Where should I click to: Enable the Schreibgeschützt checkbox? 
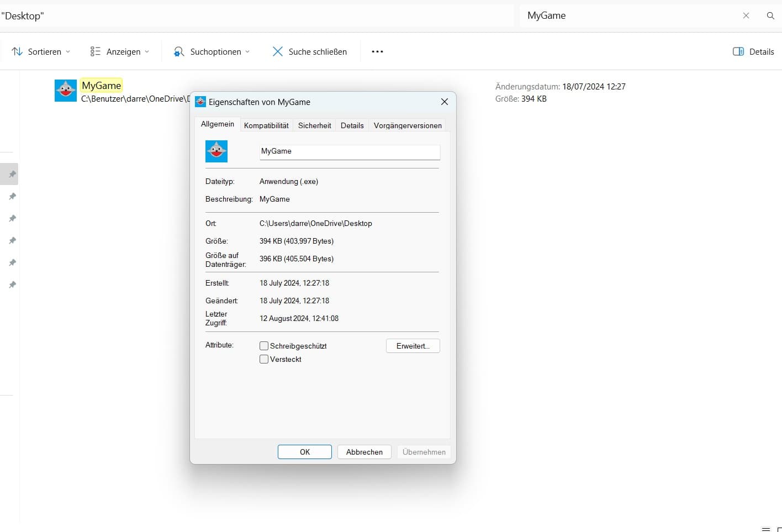pos(264,346)
